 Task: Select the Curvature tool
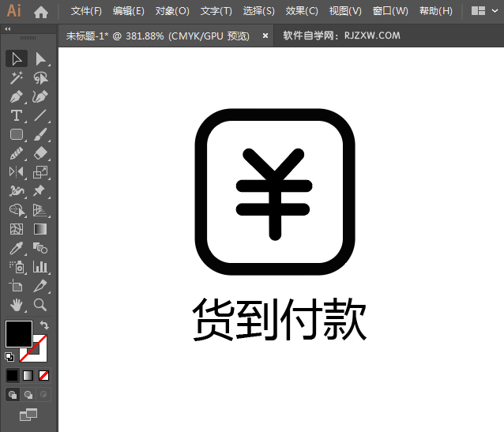pyautogui.click(x=40, y=97)
